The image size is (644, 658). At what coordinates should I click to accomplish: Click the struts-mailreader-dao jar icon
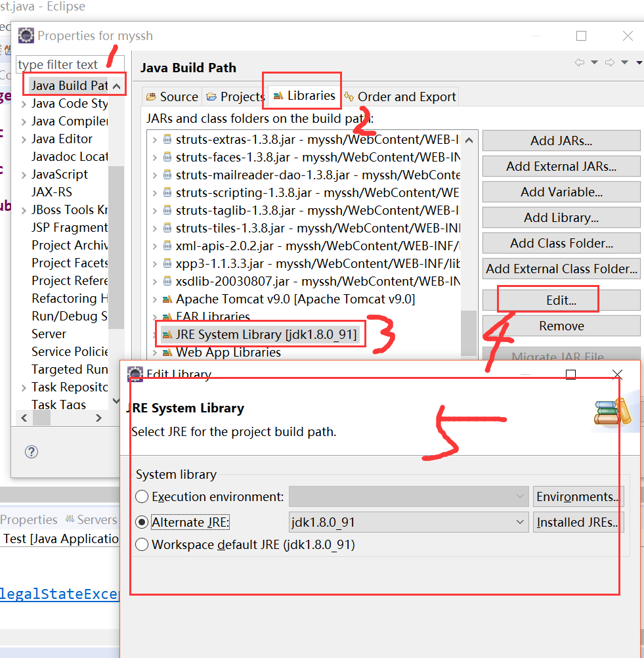(167, 175)
